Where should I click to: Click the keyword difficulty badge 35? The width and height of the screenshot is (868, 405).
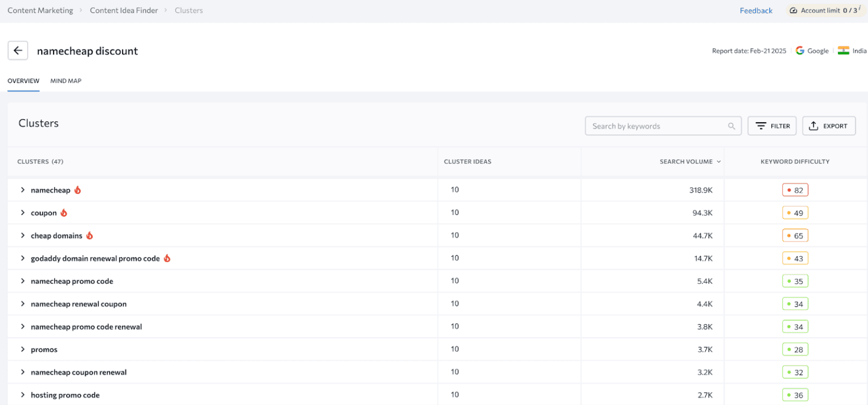point(795,281)
